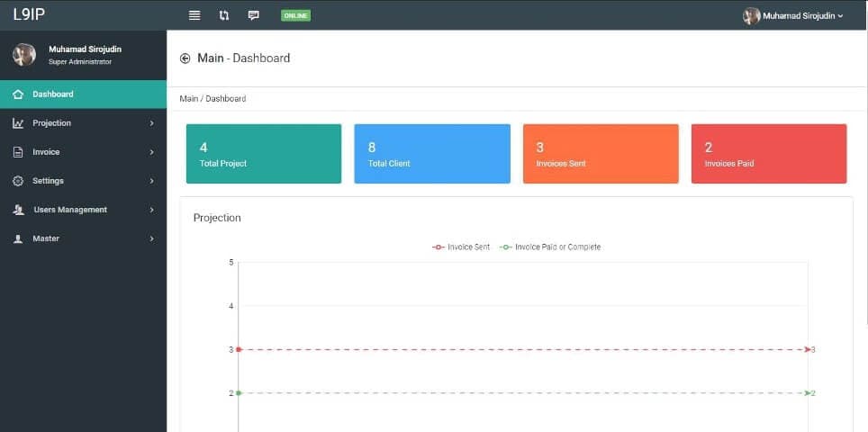Screen dimensions: 868x432
Task: Expand the Projection chevron arrow
Action: 151,123
